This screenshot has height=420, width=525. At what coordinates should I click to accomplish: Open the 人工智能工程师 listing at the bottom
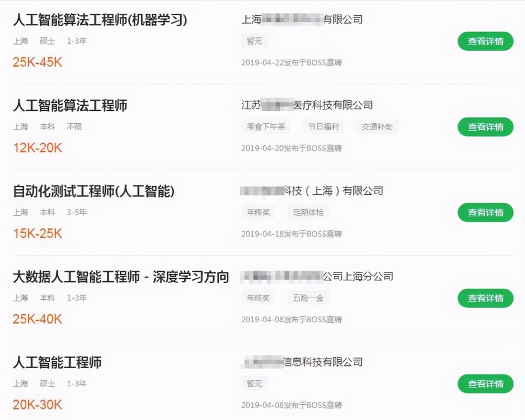57,362
